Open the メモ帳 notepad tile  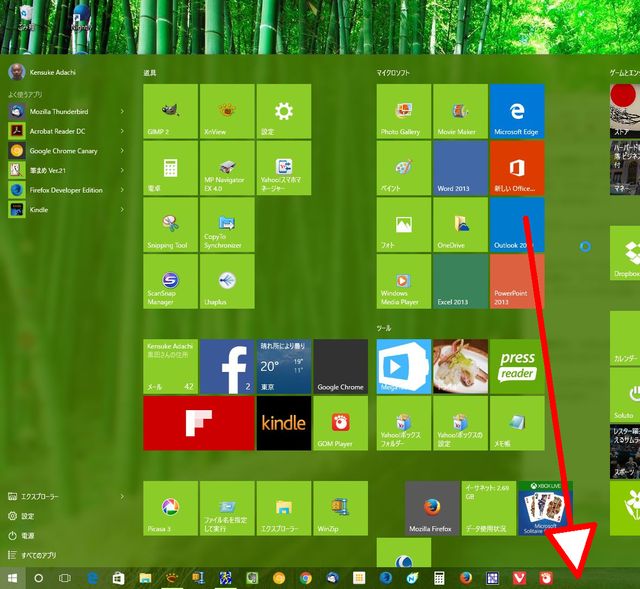tap(517, 423)
